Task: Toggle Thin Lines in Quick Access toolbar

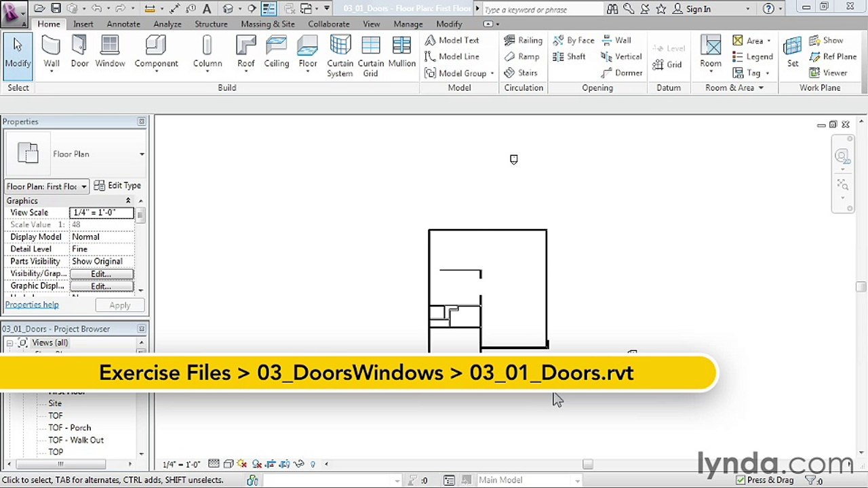Action: (269, 9)
